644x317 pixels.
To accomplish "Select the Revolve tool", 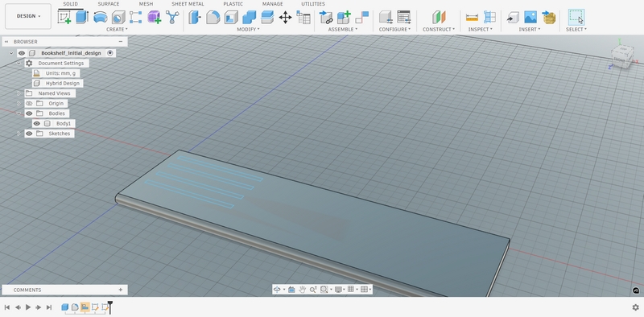I will [x=100, y=17].
